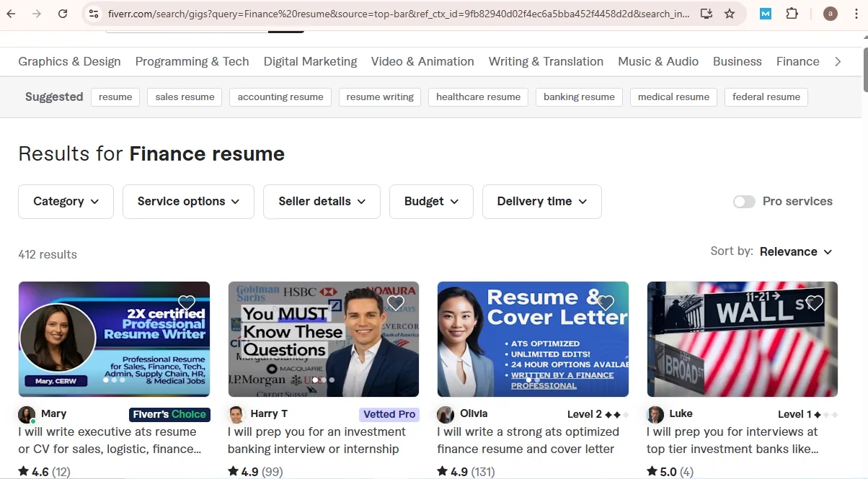Image resolution: width=868 pixels, height=479 pixels.
Task: Open the Business category
Action: point(737,61)
